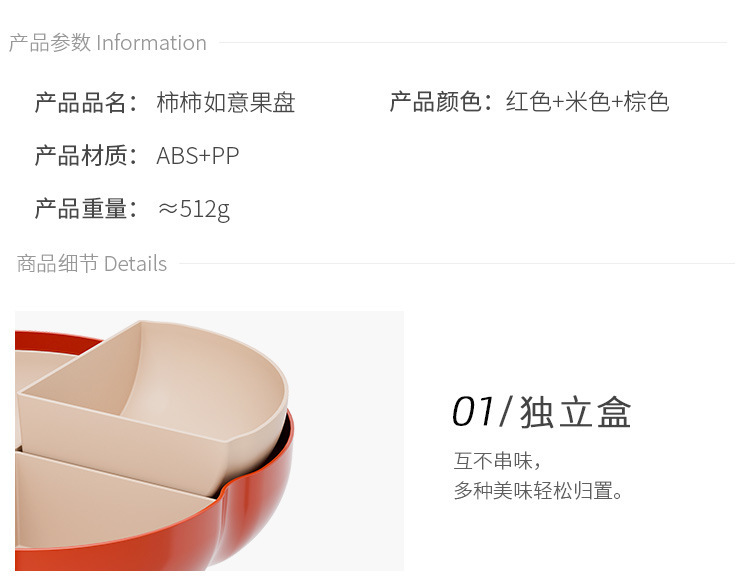
Task: Click the horizontal divider beside Information
Action: (x=473, y=43)
